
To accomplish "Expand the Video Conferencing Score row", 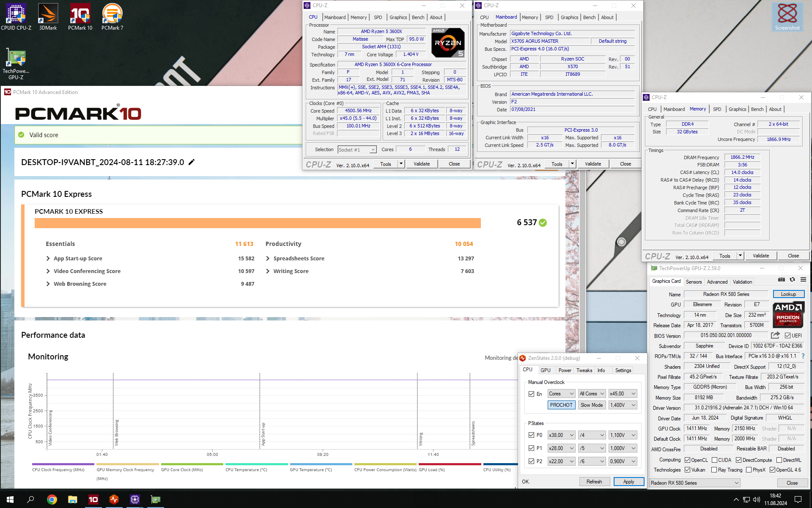I will point(48,271).
